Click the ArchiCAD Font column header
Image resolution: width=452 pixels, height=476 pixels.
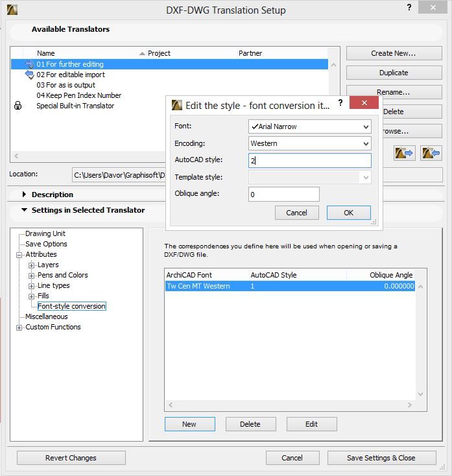point(207,275)
